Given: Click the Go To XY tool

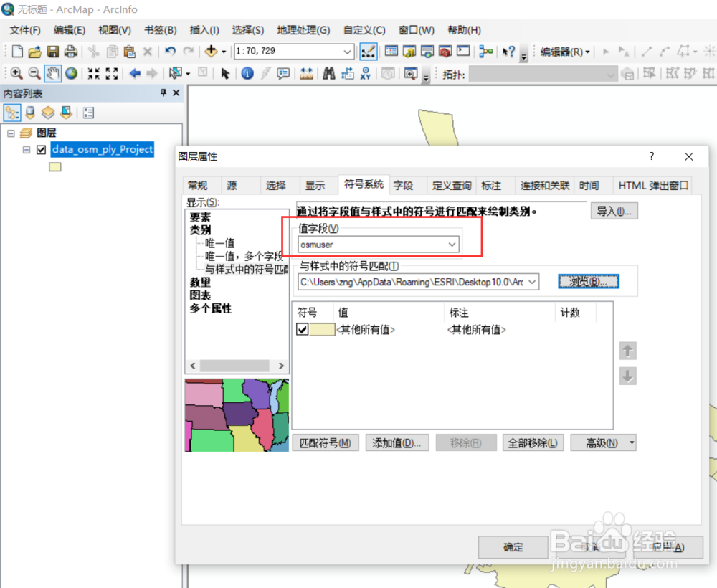Looking at the screenshot, I should pos(365,73).
